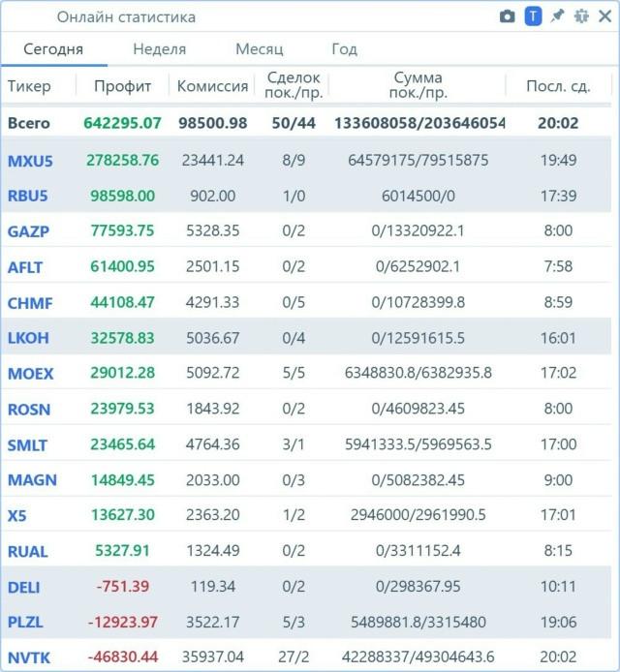The height and width of the screenshot is (672, 620).
Task: Open settings via the gear icon
Action: click(581, 16)
